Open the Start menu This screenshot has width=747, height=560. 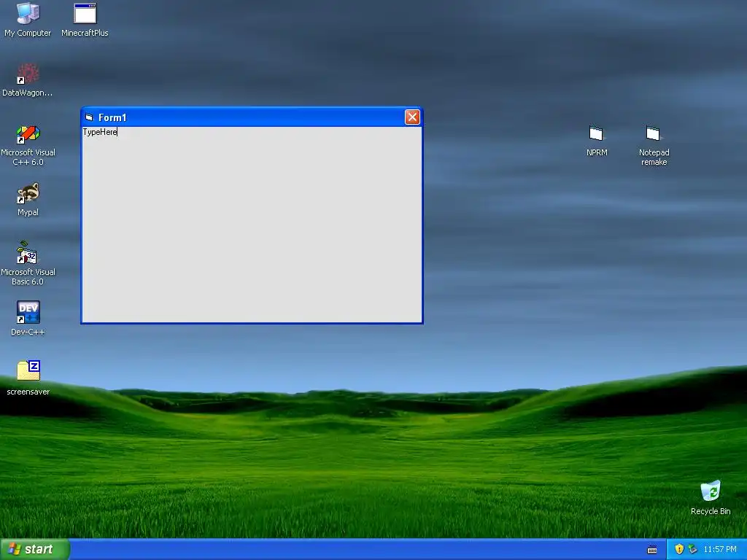point(34,549)
